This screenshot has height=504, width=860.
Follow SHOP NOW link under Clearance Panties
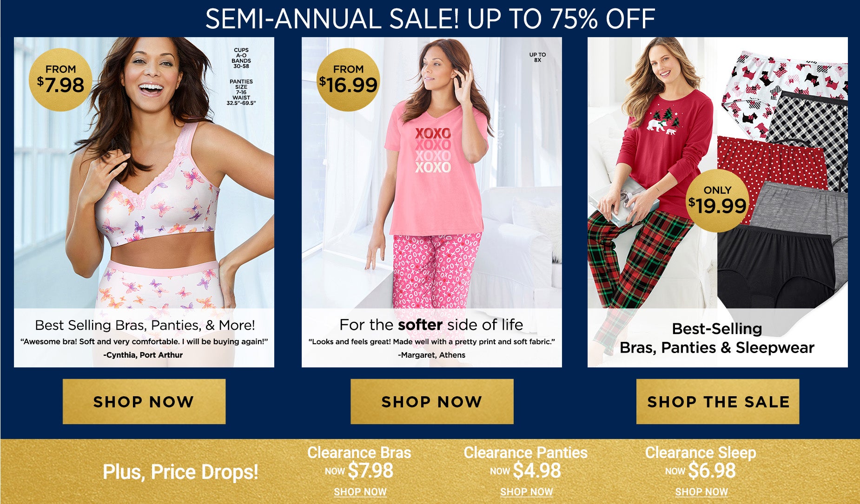click(x=527, y=491)
